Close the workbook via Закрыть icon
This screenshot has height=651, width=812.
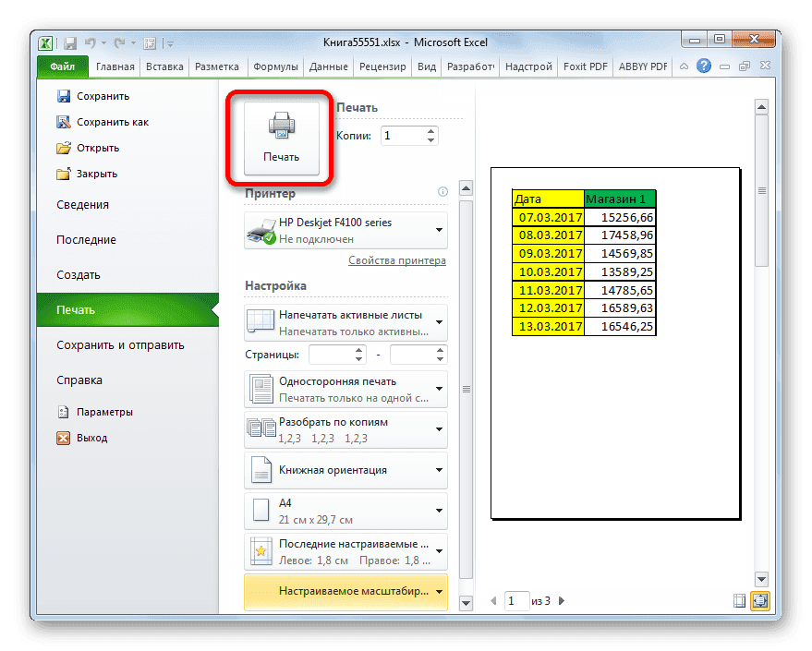point(64,174)
